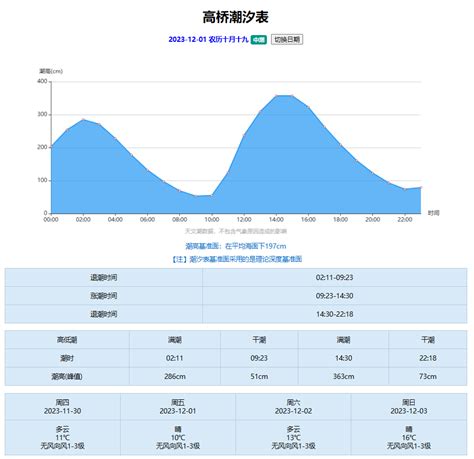
Task: Click the 潮高基准面 197cm note
Action: (236, 246)
